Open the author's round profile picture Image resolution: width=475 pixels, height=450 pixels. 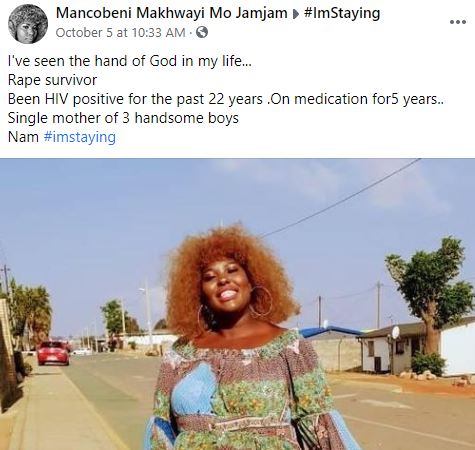click(28, 24)
